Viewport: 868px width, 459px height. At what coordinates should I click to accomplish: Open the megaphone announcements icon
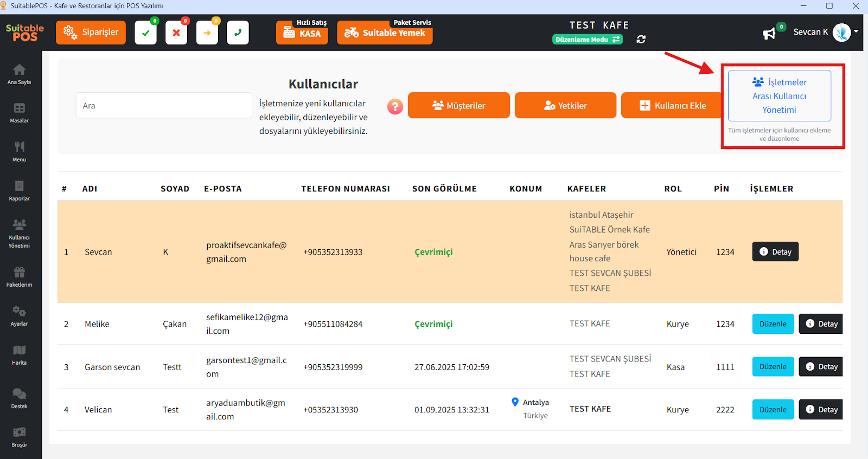(x=769, y=34)
